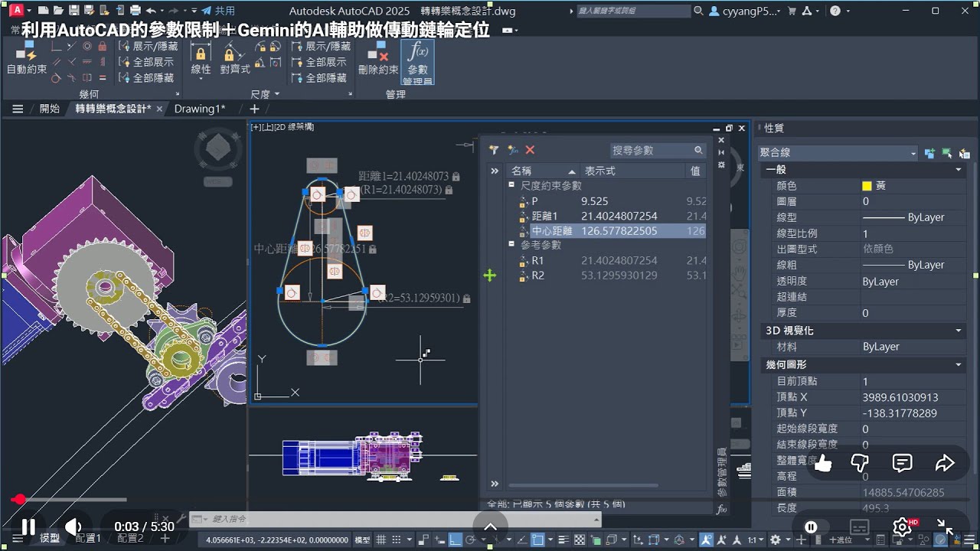This screenshot has width=980, height=551.
Task: Click the Tangent constraint icon
Action: tap(57, 77)
